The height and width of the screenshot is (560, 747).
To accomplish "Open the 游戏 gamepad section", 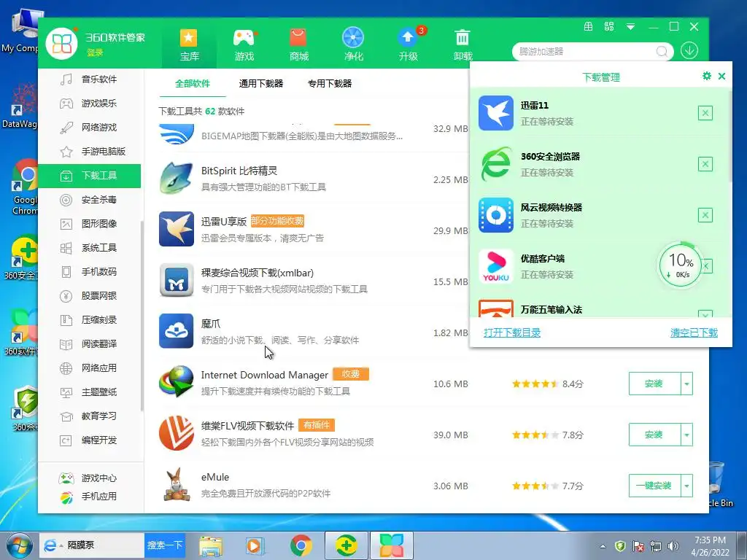I will coord(244,45).
